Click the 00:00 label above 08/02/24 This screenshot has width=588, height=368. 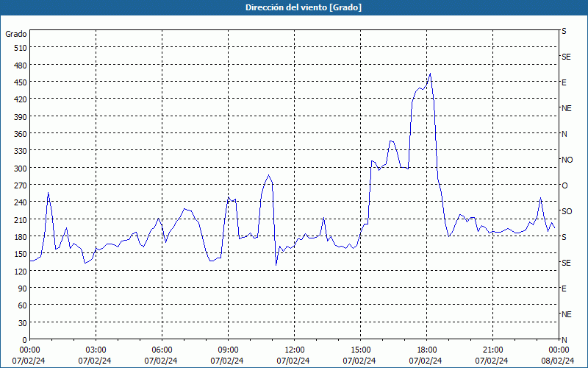[559, 350]
